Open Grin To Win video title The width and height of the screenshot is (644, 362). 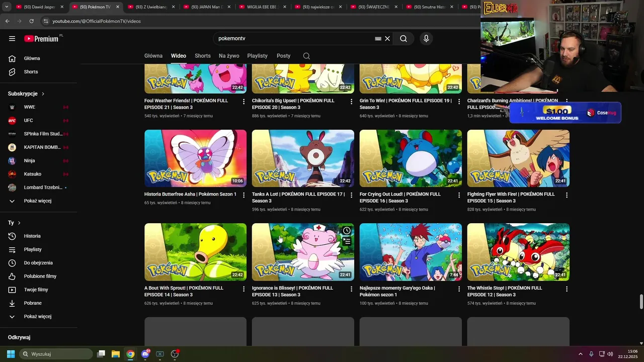[406, 104]
